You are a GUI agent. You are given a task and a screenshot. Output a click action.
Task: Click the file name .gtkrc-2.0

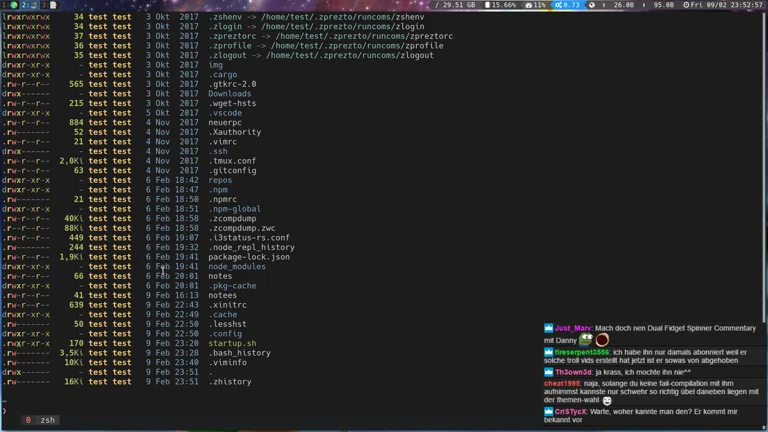pyautogui.click(x=232, y=84)
